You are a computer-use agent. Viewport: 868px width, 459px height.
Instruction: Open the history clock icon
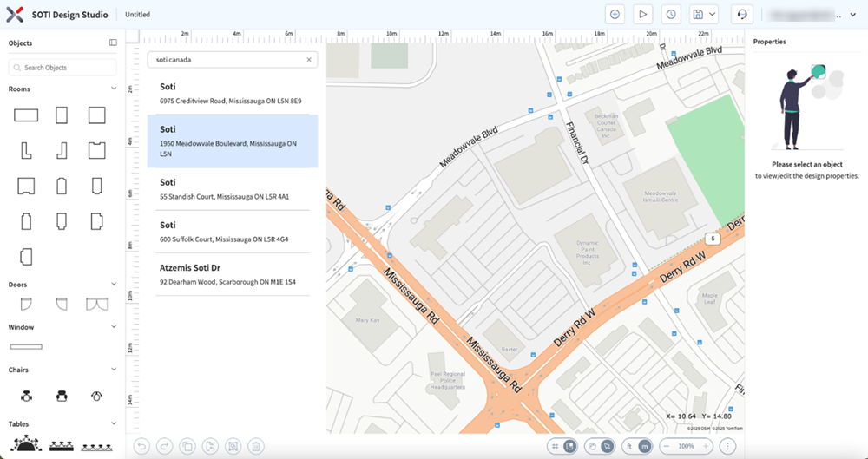point(671,15)
